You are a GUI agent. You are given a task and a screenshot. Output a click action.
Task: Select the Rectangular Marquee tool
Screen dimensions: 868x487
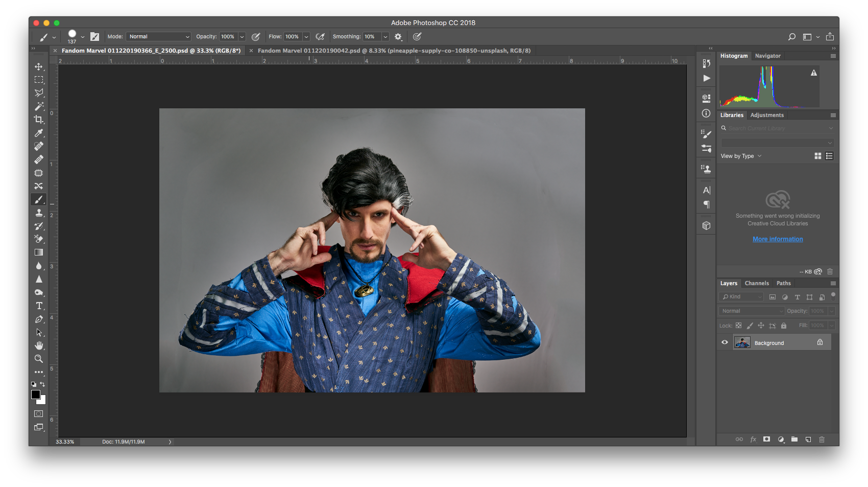coord(39,80)
